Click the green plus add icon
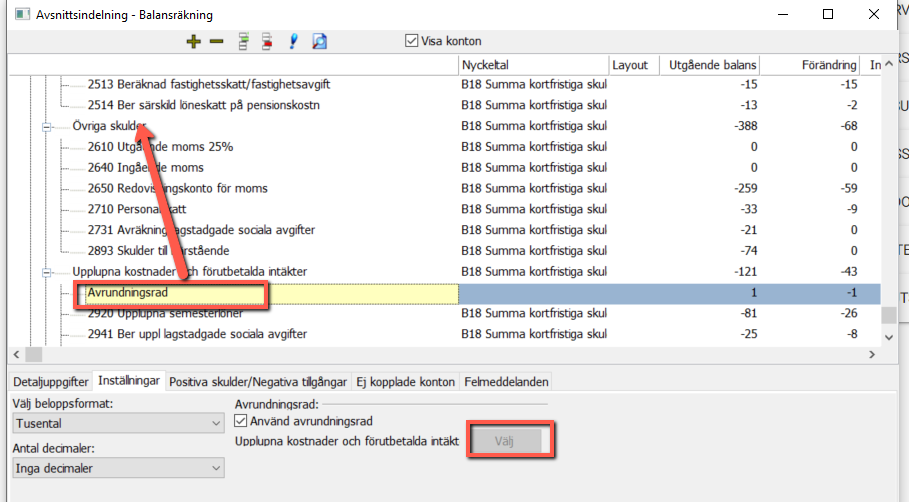Screen dimensions: 909x502 pyautogui.click(x=194, y=41)
